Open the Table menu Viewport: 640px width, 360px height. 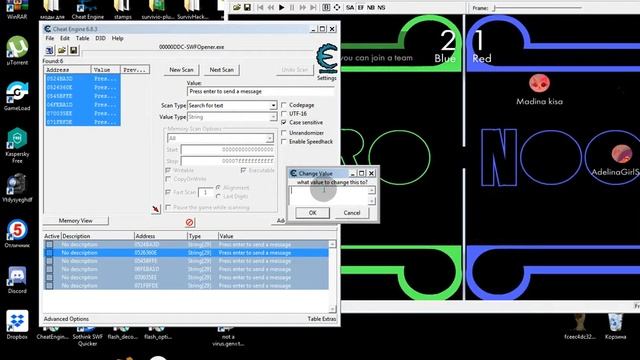coord(82,38)
